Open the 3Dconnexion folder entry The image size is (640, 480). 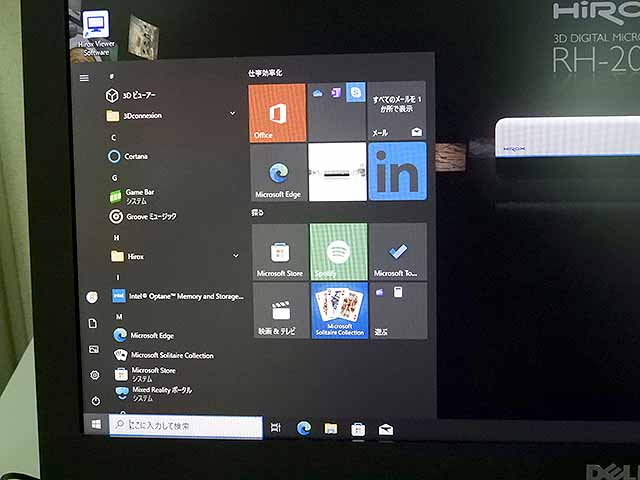134,116
